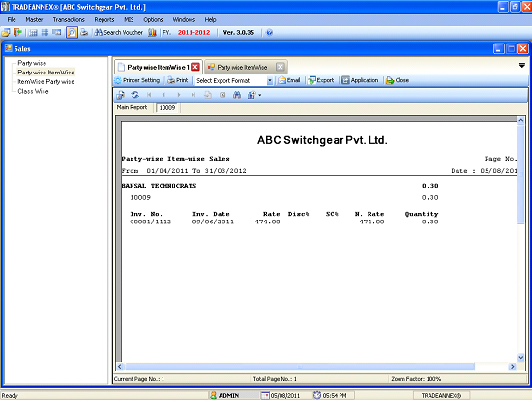Open the File menu
The width and height of the screenshot is (532, 415).
pyautogui.click(x=12, y=20)
